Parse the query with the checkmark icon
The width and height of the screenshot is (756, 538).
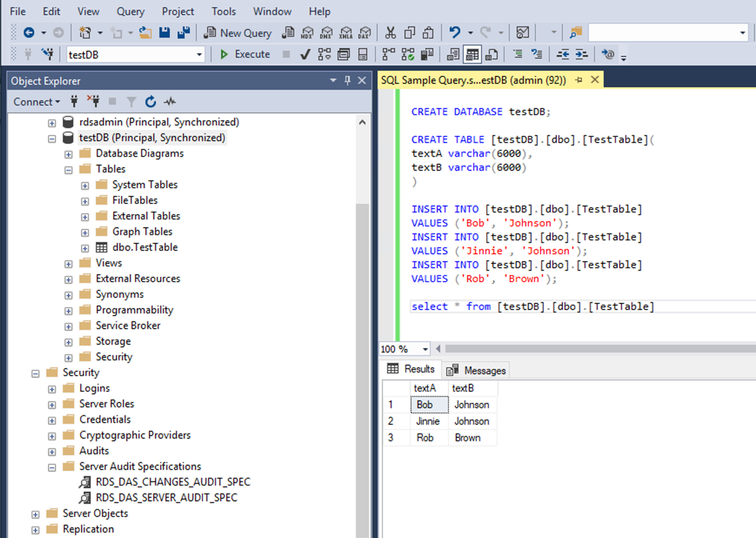pyautogui.click(x=305, y=55)
